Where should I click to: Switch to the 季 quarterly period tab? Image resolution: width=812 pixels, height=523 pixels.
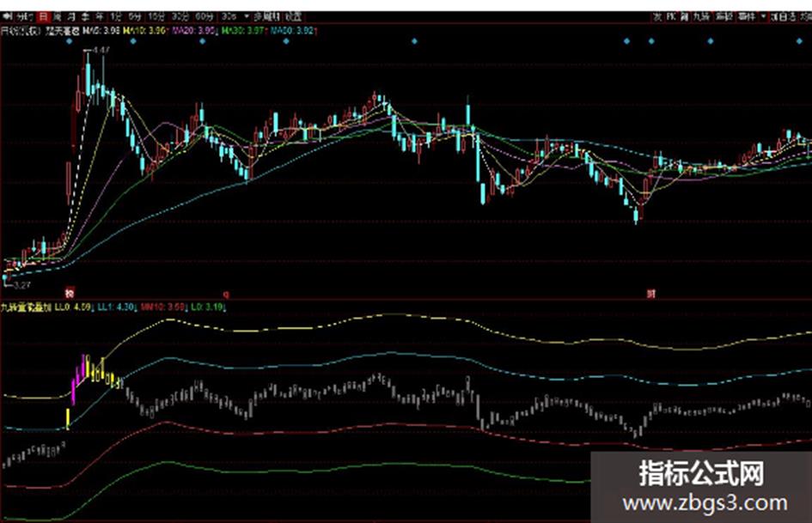click(x=85, y=16)
